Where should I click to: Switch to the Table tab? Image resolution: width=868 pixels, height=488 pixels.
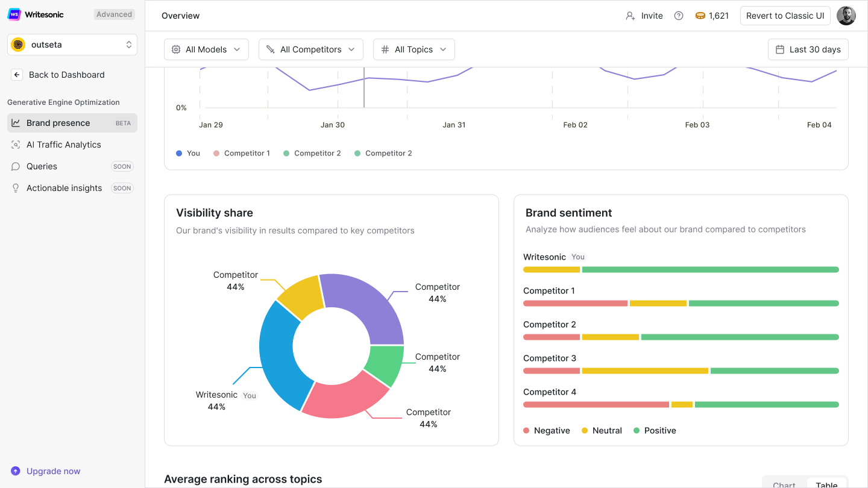826,484
